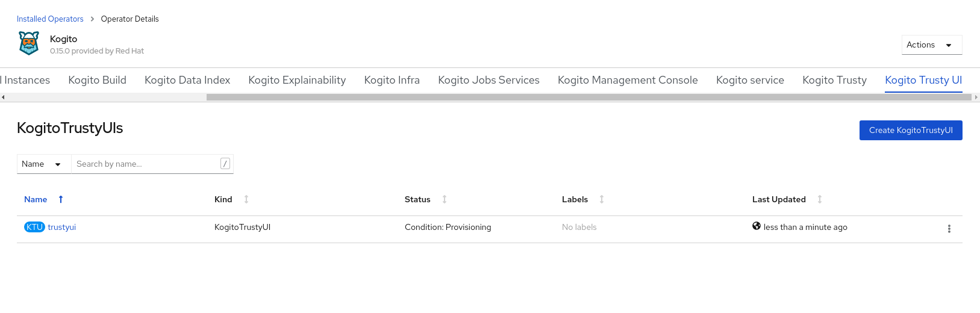Click right arrow of tab scrollbar

[976, 97]
